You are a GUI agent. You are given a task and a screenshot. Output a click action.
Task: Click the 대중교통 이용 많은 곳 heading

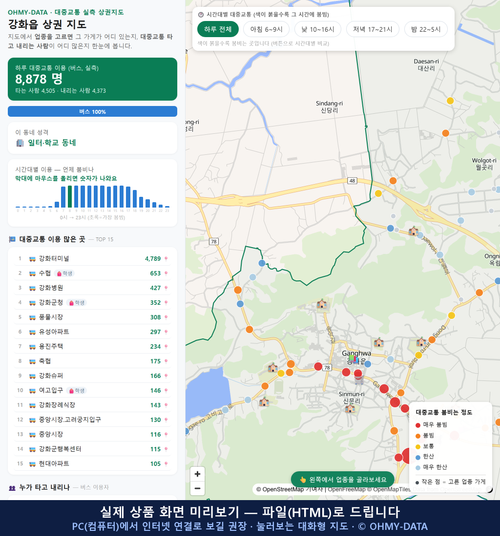(x=52, y=239)
